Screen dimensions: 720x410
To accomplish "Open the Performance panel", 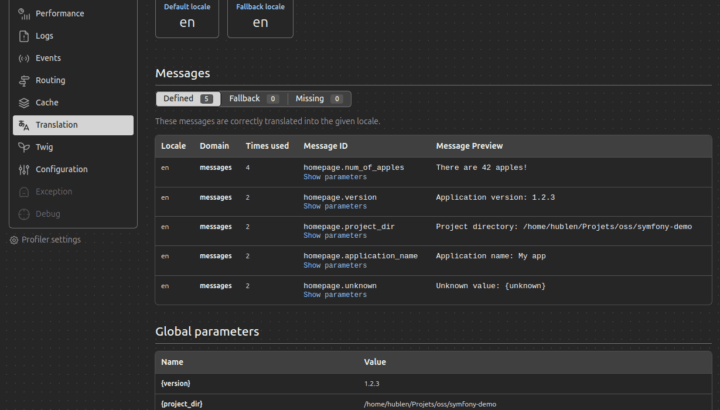I will coord(73,14).
